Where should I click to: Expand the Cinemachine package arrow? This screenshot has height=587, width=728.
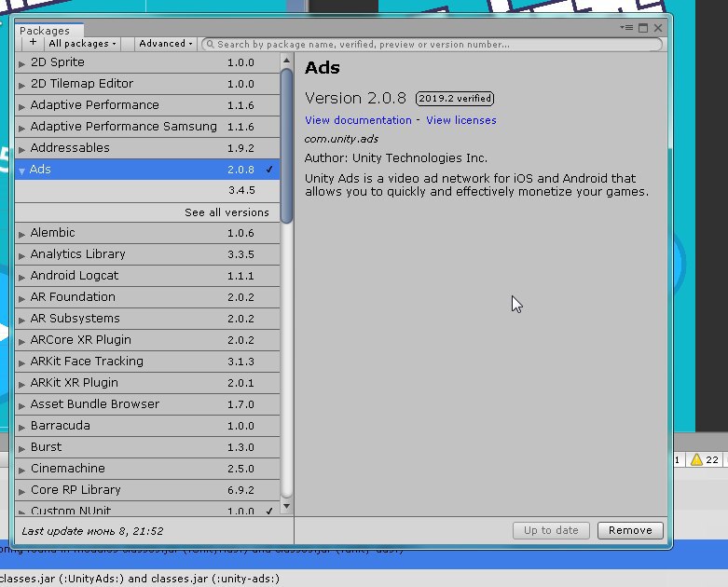21,470
